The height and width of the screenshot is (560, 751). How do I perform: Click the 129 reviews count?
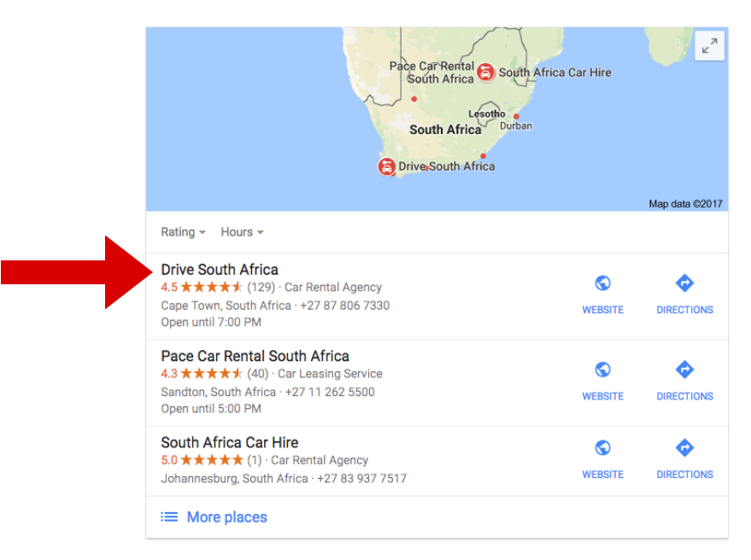coord(261,287)
